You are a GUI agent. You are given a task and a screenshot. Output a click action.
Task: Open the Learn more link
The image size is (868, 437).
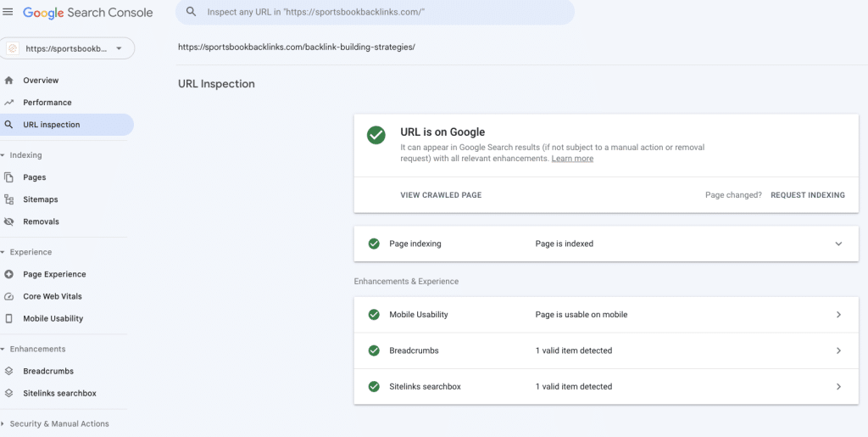tap(572, 159)
